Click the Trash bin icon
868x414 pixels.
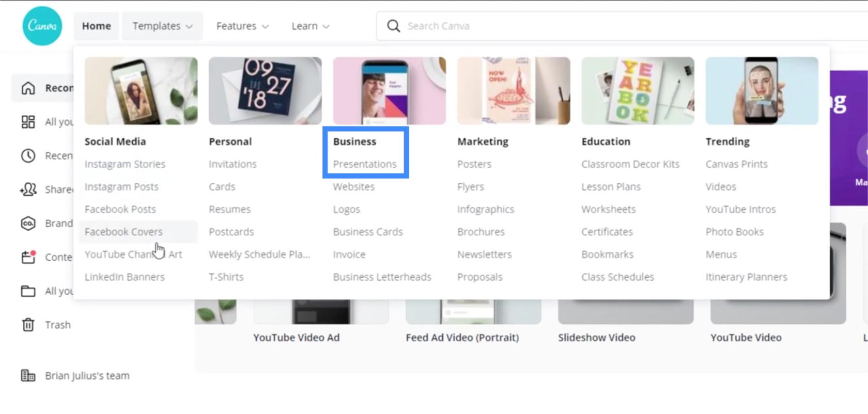click(28, 325)
